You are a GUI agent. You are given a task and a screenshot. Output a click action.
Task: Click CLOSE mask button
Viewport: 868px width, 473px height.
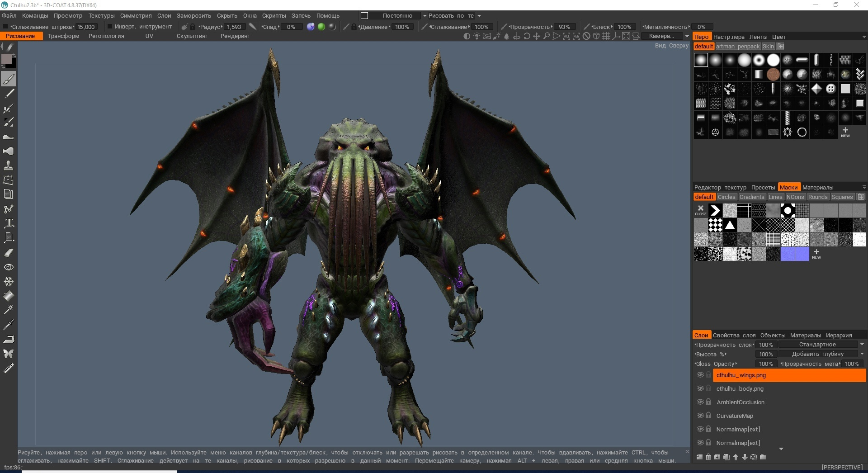pos(701,210)
